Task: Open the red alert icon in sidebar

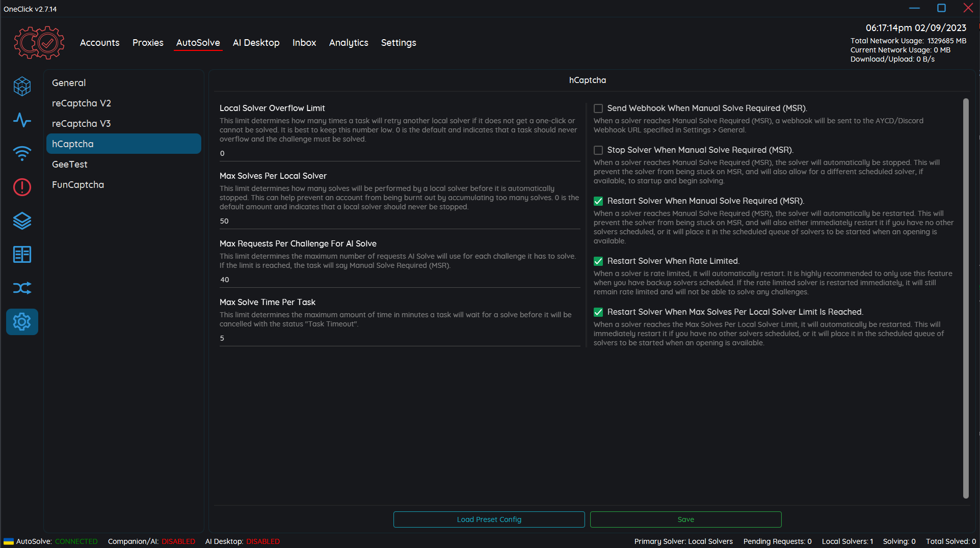Action: (x=22, y=187)
